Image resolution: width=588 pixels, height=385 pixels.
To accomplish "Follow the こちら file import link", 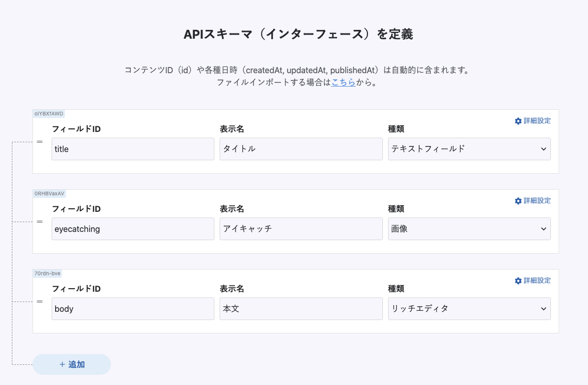I will click(343, 82).
